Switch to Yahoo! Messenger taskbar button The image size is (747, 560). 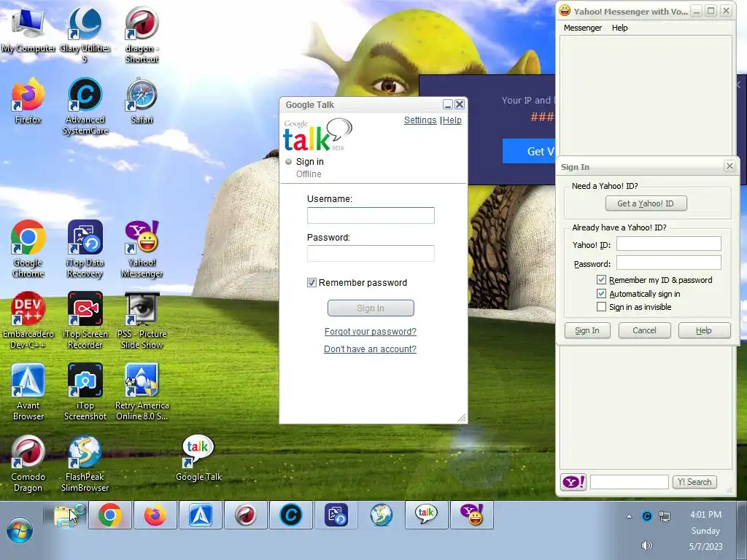(472, 516)
